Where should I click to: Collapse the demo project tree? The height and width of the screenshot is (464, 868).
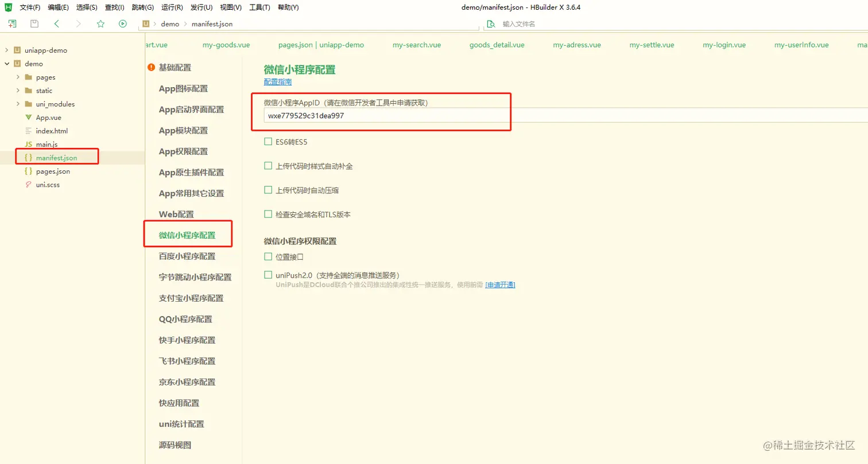pos(7,64)
